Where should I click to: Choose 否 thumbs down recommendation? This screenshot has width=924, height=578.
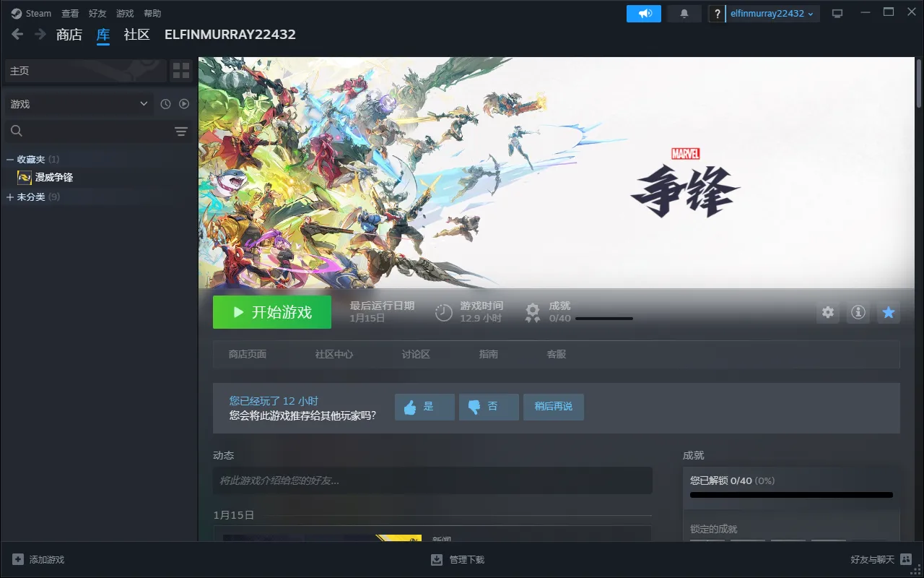tap(489, 407)
